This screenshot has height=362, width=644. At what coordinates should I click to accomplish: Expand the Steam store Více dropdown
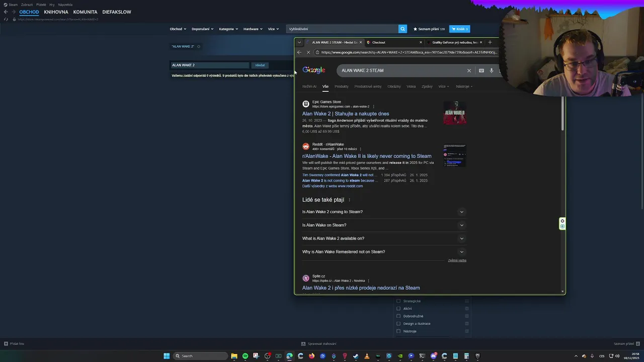click(273, 29)
